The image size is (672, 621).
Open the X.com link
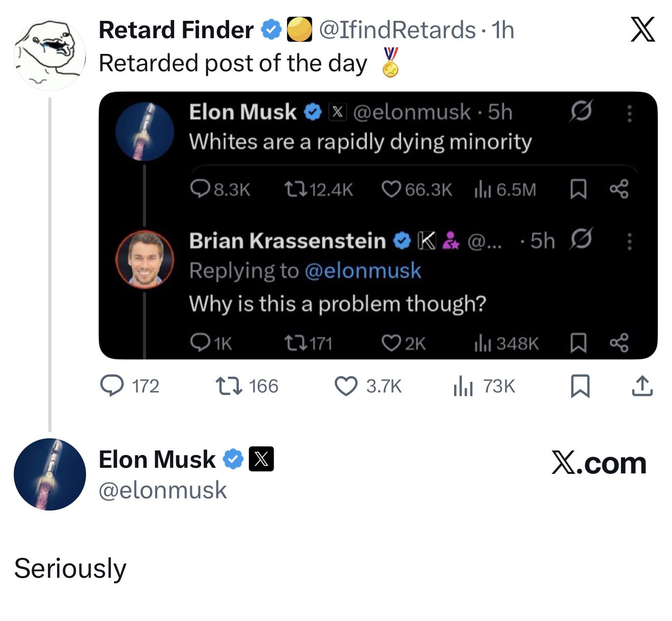click(599, 463)
